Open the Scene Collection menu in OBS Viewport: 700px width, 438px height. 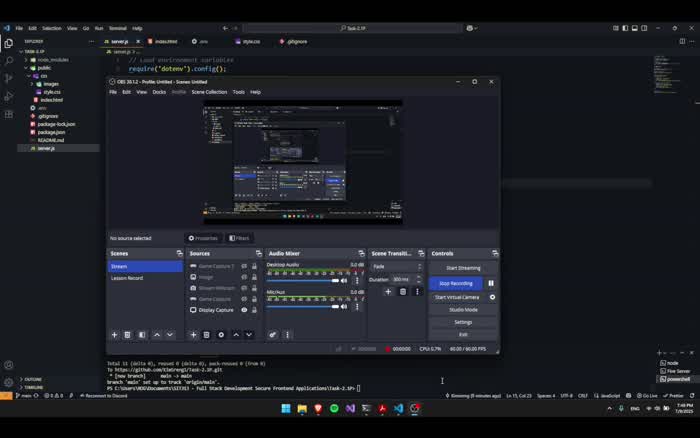(209, 91)
